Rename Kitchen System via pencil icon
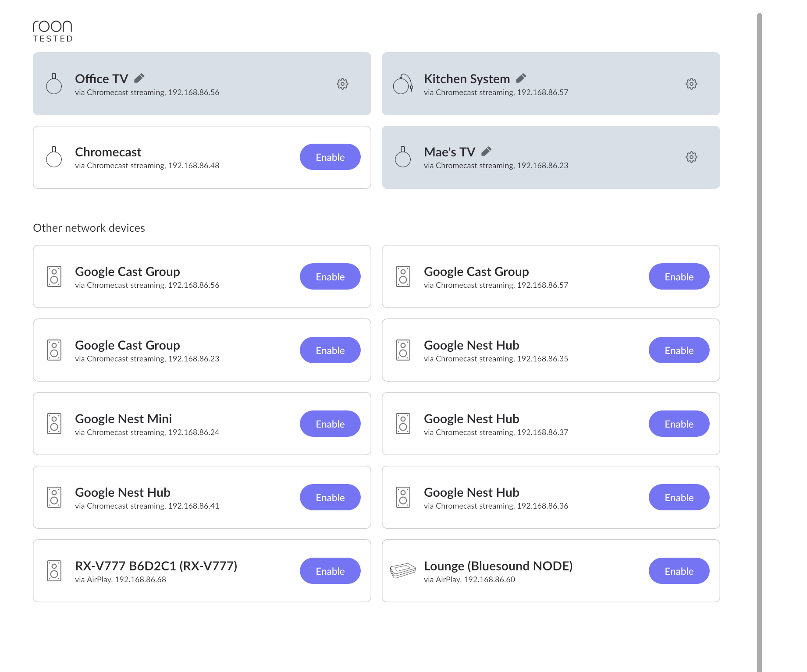This screenshot has width=807, height=672. (x=521, y=78)
